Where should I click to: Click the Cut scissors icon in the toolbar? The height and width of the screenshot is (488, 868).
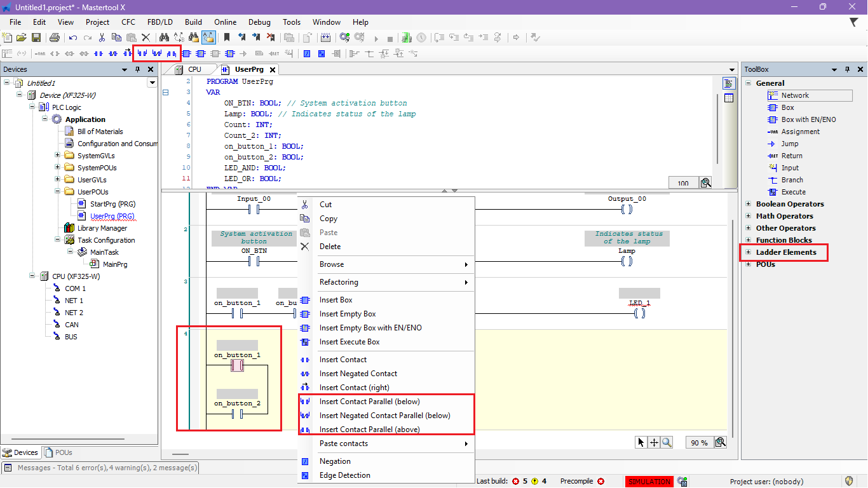(x=102, y=38)
